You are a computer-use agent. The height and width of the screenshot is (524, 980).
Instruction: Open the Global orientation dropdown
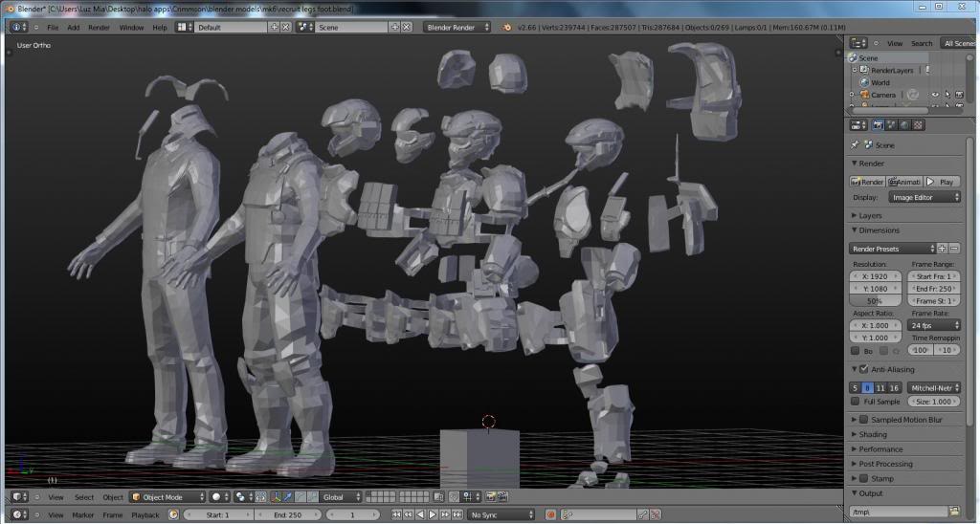tap(342, 497)
